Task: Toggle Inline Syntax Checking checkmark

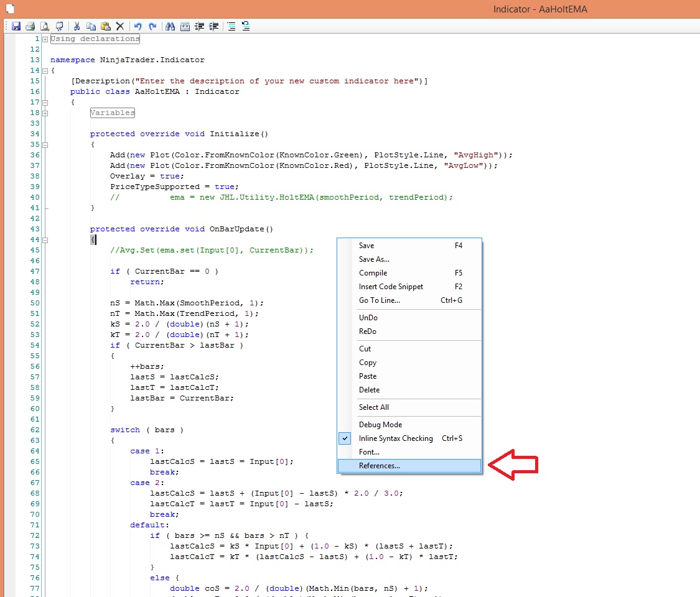Action: [345, 438]
